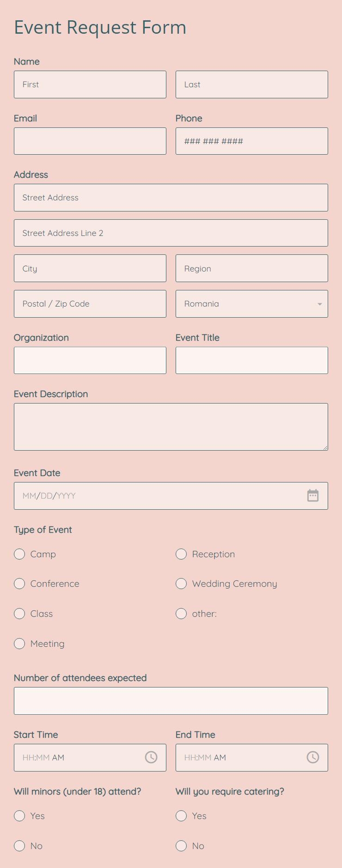The image size is (342, 868).
Task: Click the Phone number field
Action: click(251, 141)
